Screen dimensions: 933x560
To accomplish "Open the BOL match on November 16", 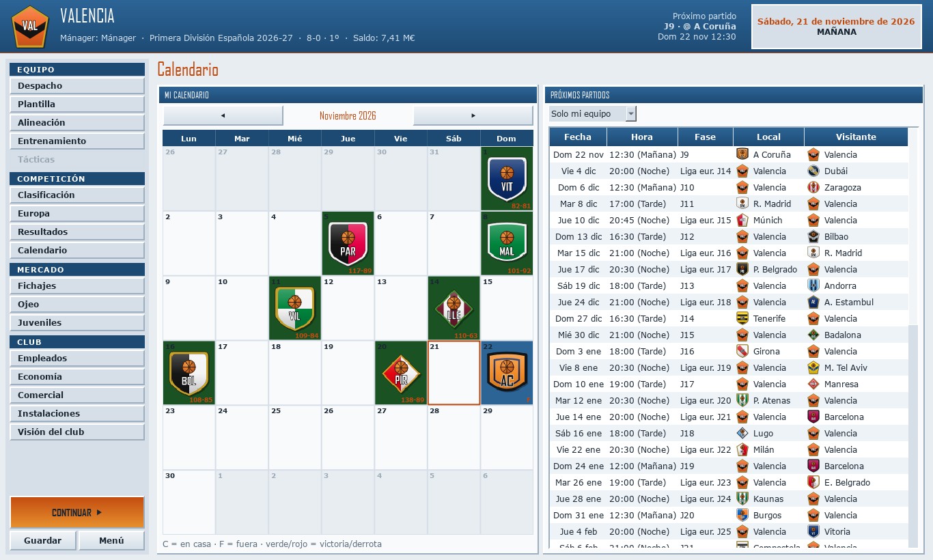I will tap(189, 373).
